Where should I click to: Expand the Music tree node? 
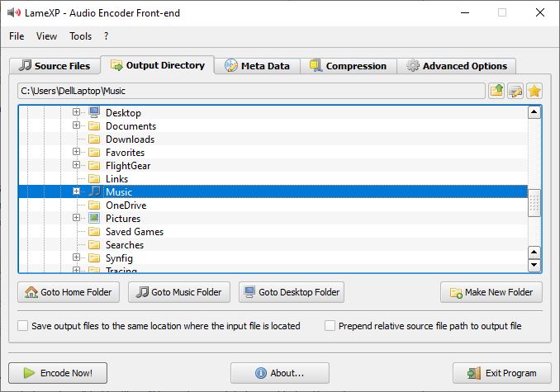pos(76,191)
